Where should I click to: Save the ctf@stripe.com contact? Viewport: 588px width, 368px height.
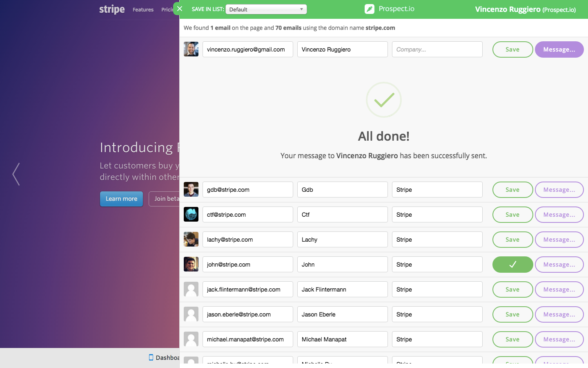coord(512,215)
